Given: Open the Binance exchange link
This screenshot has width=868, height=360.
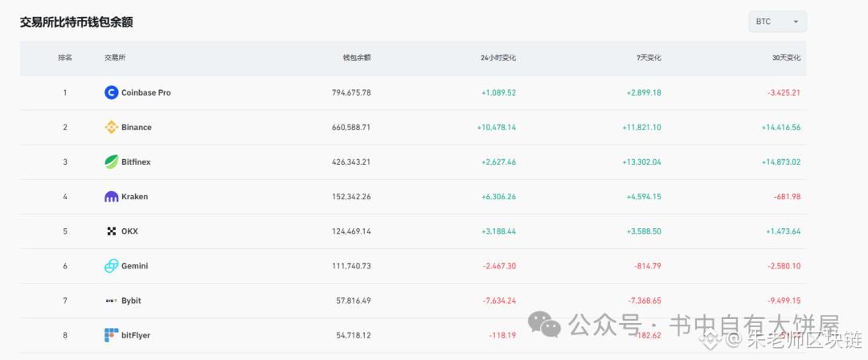Looking at the screenshot, I should click(136, 127).
